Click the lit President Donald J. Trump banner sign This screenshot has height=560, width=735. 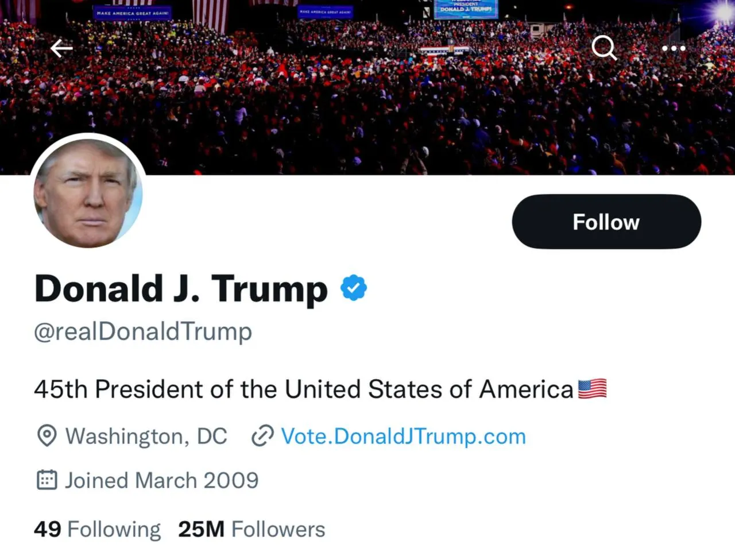coord(466,9)
